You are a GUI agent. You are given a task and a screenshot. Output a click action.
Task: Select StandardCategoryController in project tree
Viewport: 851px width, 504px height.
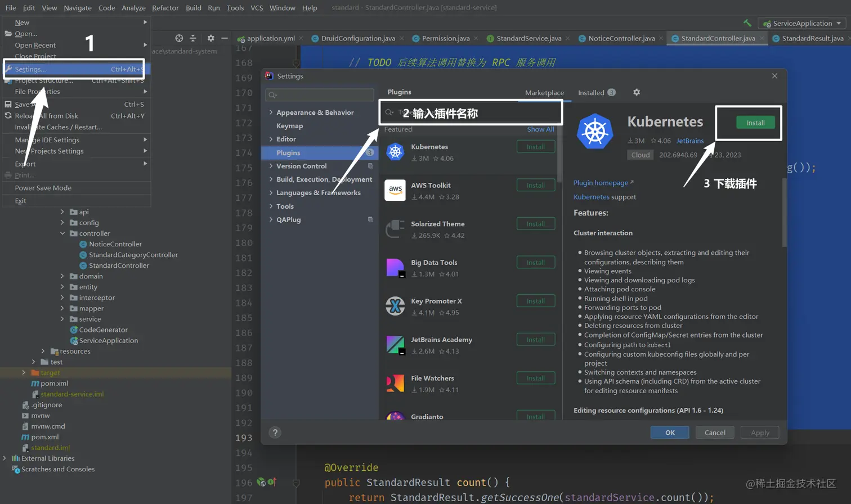pos(133,255)
